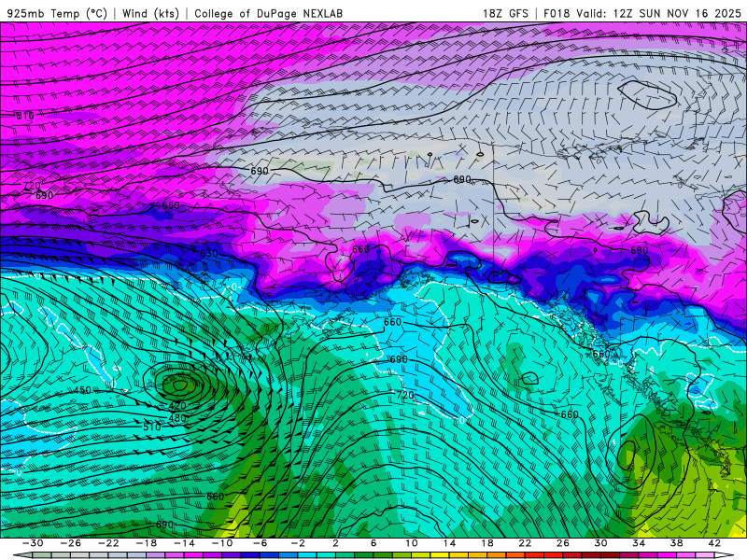Screen dimensions: 747x560
Task: Click the 38 legend value
Action: click(x=676, y=543)
